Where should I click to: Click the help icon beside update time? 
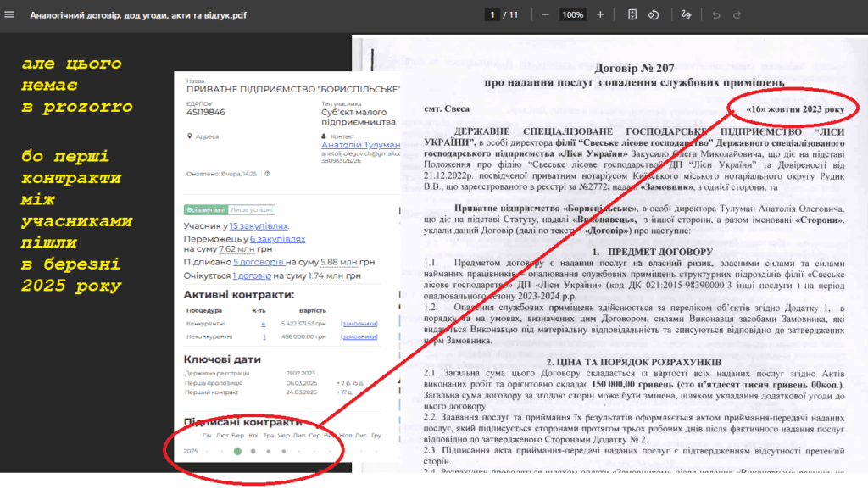coord(267,174)
